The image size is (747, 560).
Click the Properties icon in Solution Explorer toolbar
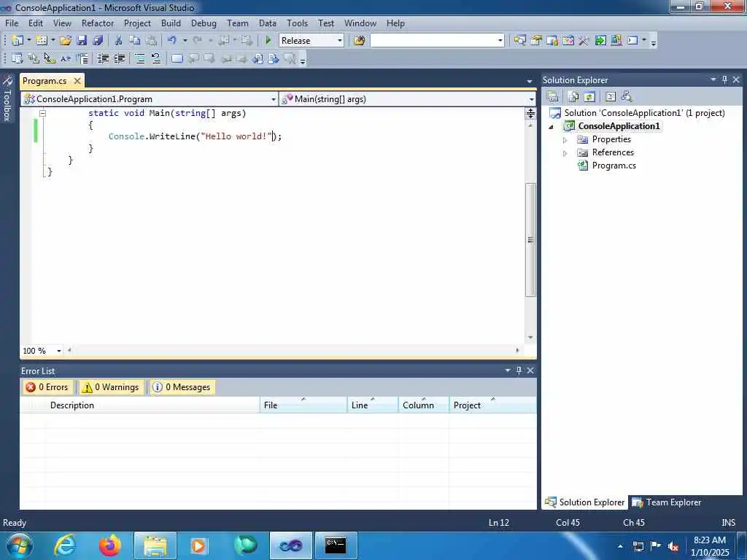coord(553,97)
